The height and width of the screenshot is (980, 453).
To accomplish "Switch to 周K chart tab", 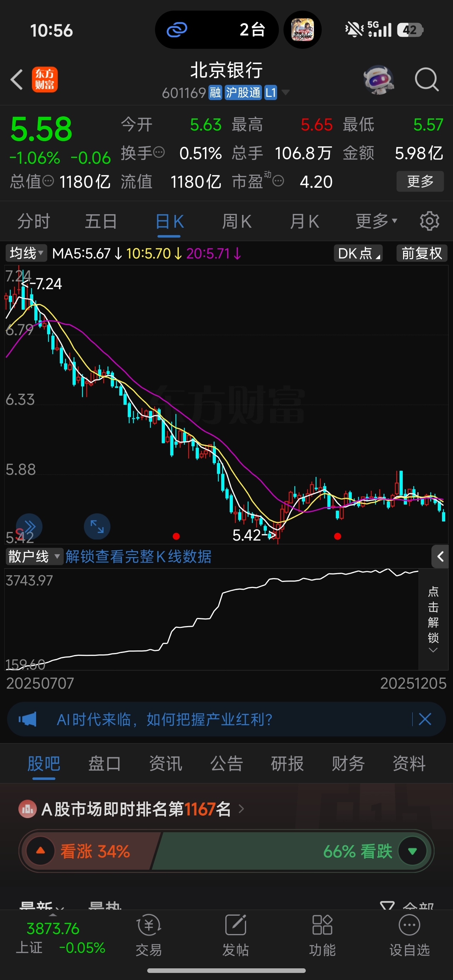I will (x=237, y=221).
